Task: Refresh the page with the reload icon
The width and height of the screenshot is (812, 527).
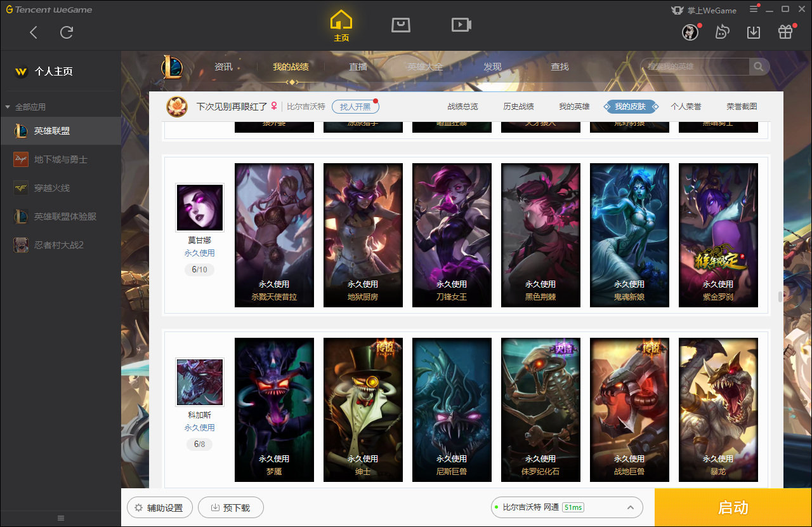Action: (67, 32)
